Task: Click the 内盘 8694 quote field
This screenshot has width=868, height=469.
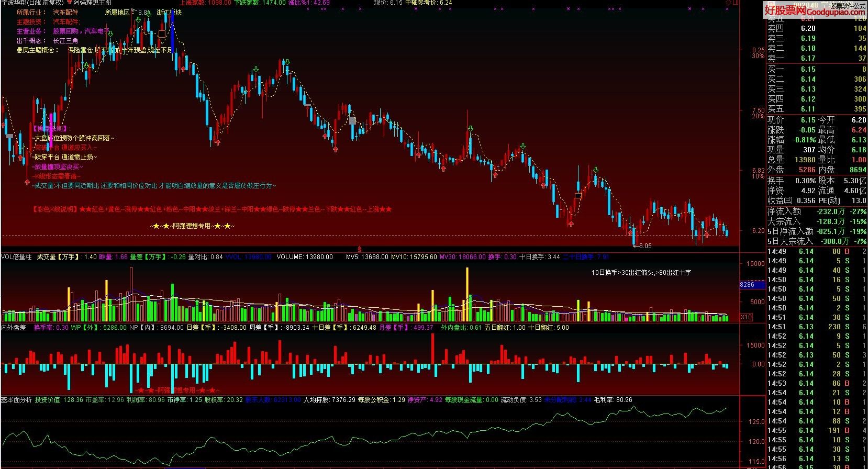Action: 842,170
